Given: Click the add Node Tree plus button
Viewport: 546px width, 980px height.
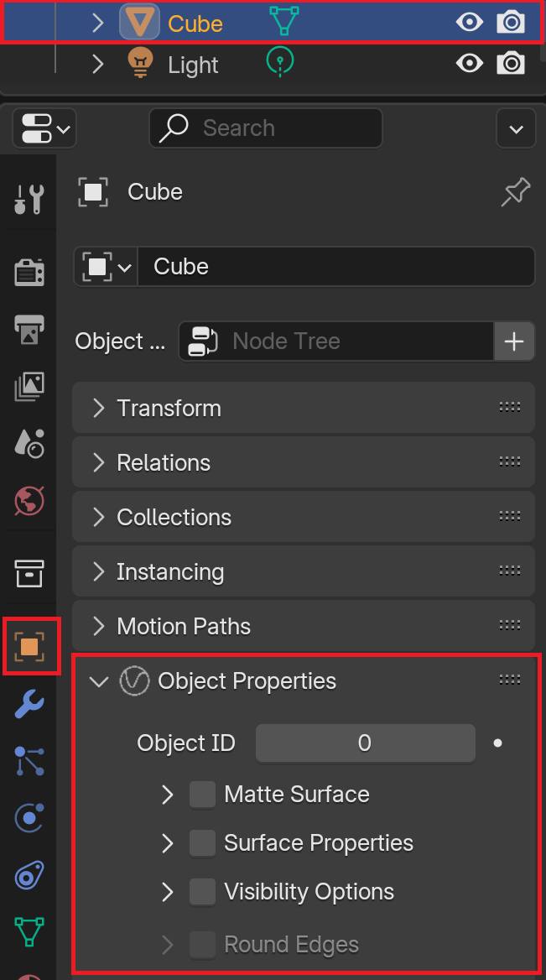Looking at the screenshot, I should click(x=514, y=341).
